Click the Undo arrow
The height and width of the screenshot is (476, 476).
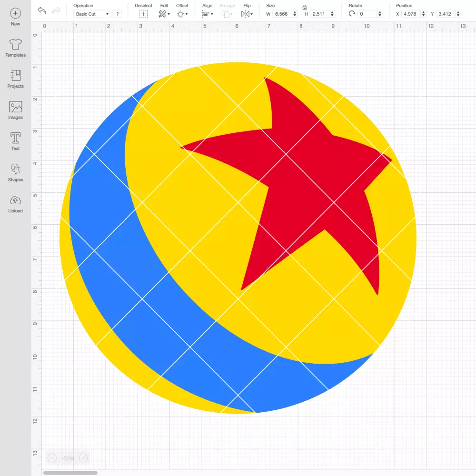[42, 10]
